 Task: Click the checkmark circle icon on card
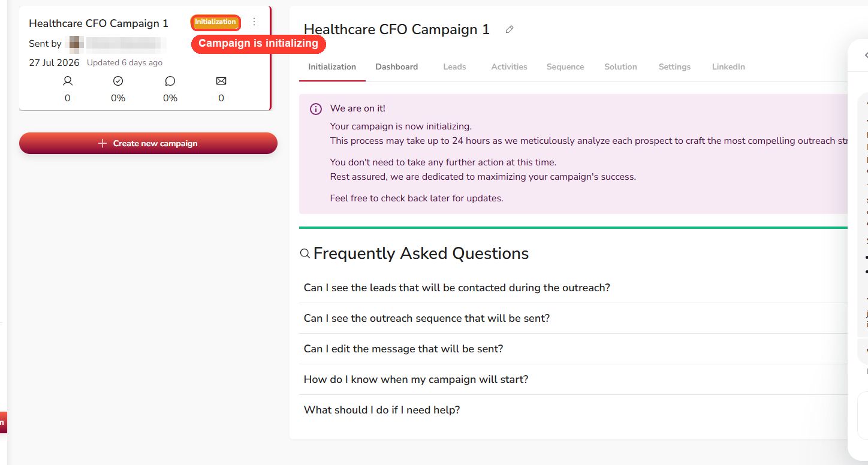118,81
